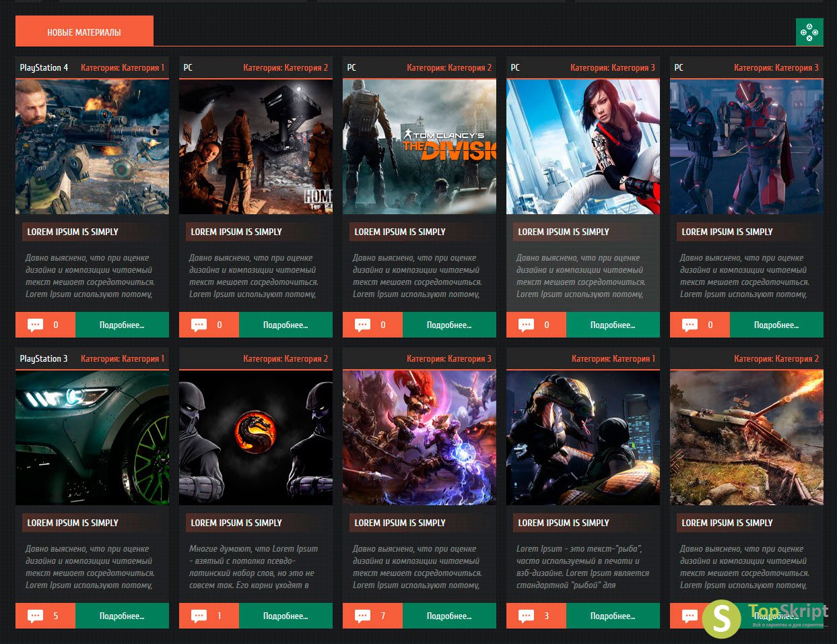The height and width of the screenshot is (644, 837).
Task: Open the firing tank thumbnail
Action: coord(747,438)
